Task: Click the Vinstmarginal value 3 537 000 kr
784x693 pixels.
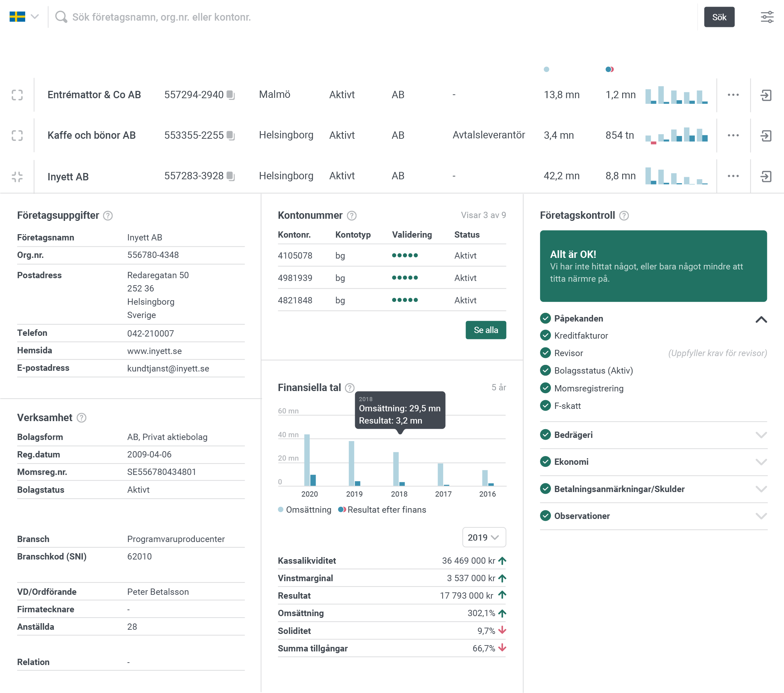Action: tap(470, 578)
